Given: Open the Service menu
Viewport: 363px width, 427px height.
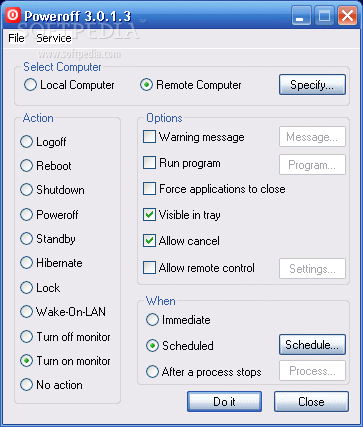Looking at the screenshot, I should point(54,38).
